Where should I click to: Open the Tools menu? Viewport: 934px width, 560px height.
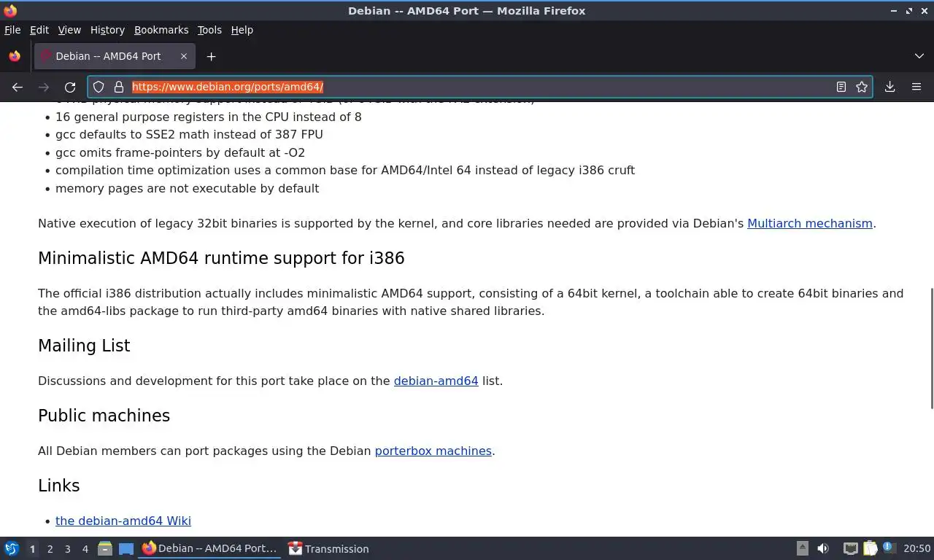click(209, 30)
